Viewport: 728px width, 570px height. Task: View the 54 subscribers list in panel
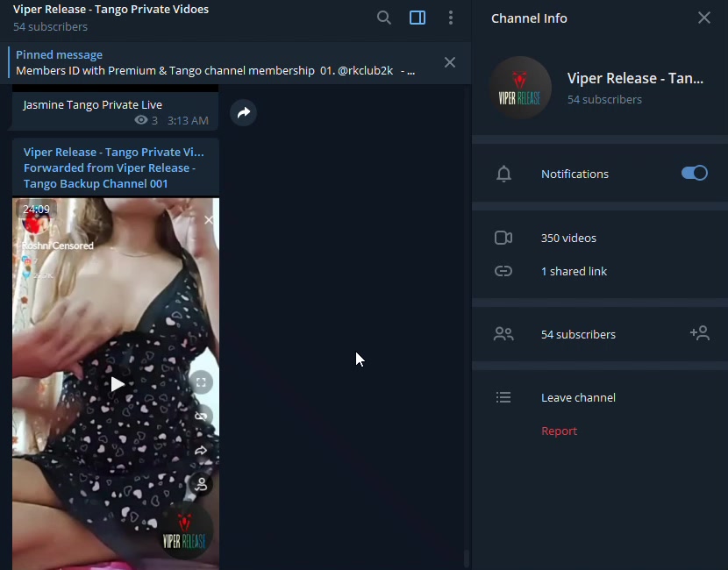click(578, 334)
